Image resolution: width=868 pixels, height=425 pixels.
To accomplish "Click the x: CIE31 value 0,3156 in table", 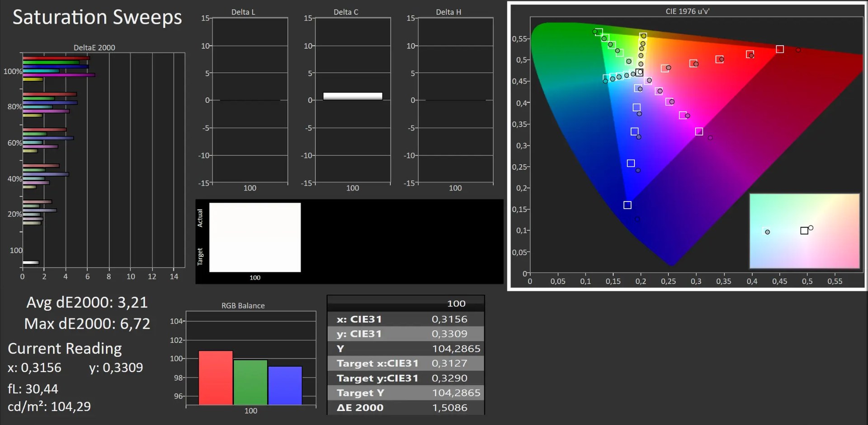I will click(449, 319).
